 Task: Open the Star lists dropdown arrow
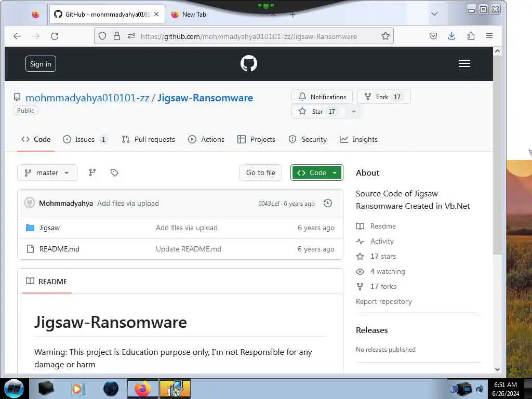(x=353, y=112)
